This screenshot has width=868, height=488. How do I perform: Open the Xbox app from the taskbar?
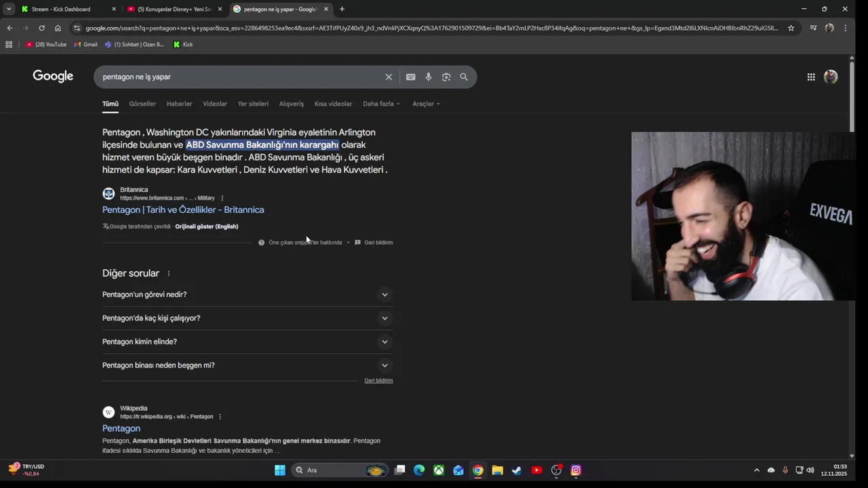(439, 470)
